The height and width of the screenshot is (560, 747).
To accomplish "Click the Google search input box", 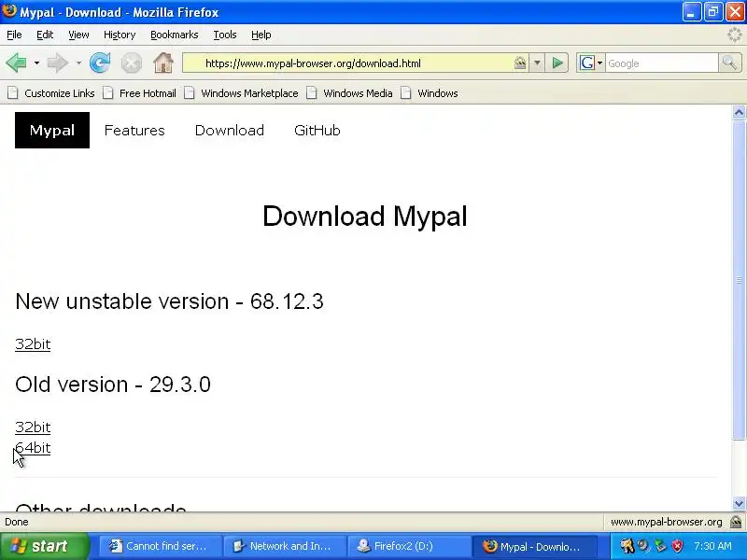I will coord(662,63).
